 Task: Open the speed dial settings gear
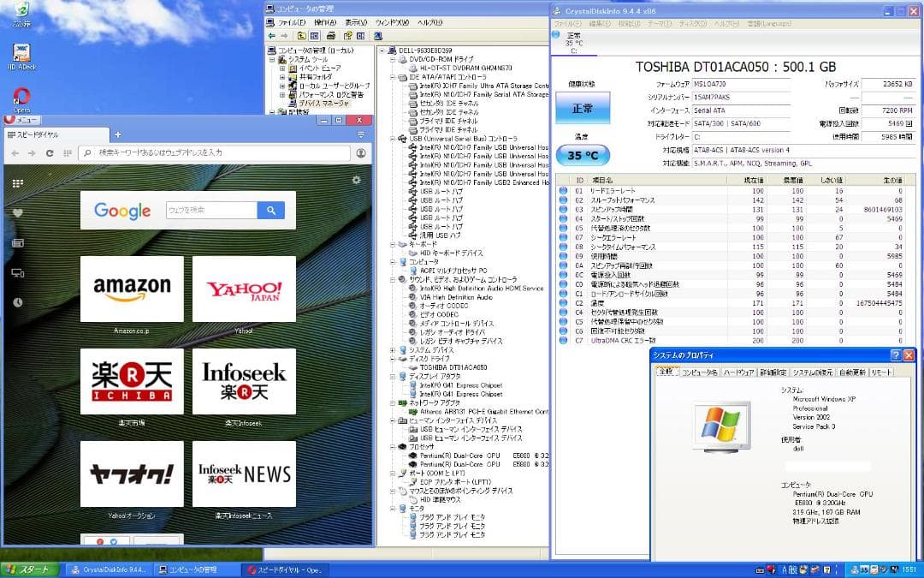click(356, 178)
